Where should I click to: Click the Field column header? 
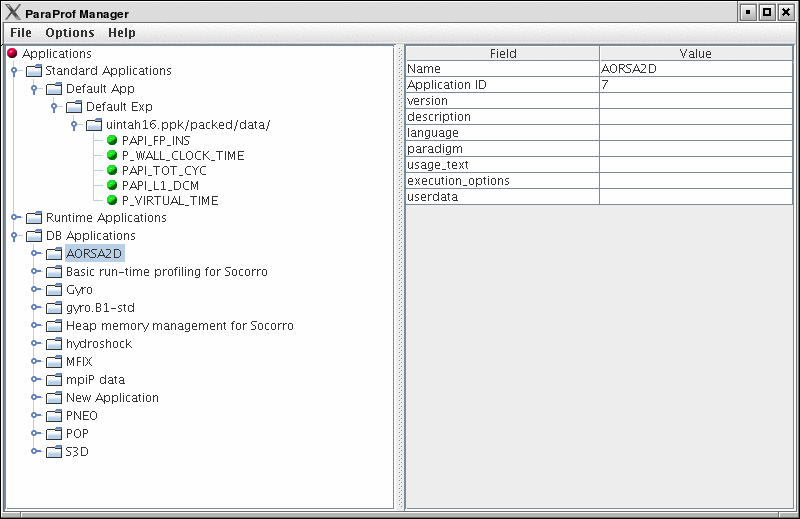click(x=502, y=53)
